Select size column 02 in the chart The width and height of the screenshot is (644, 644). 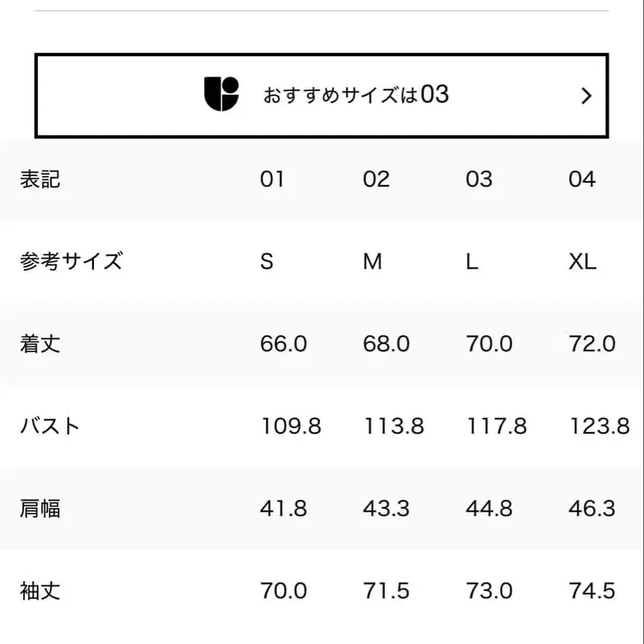(x=375, y=179)
